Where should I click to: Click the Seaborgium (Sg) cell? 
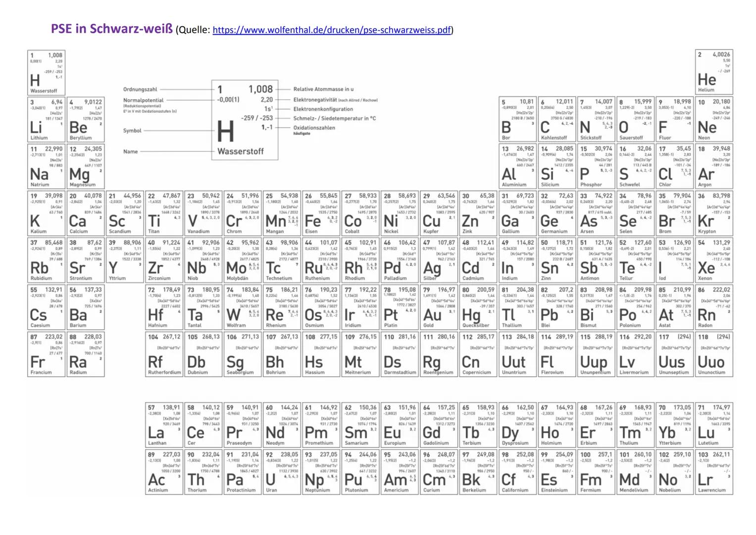(243, 355)
